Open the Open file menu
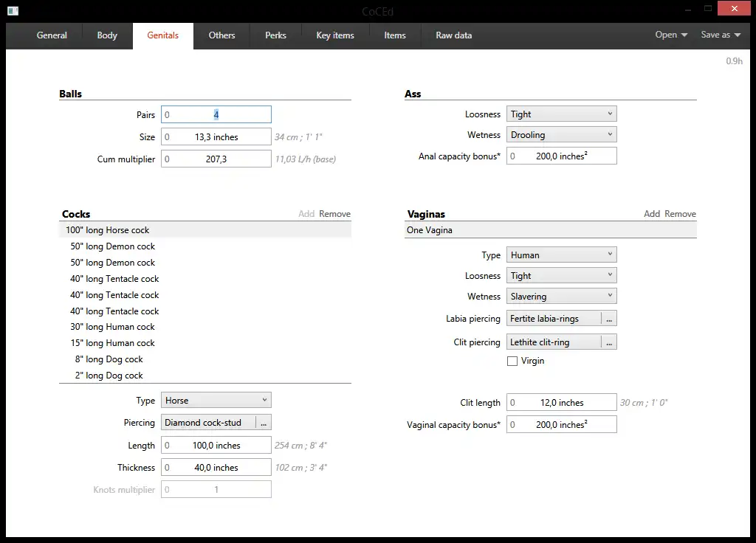 click(x=671, y=35)
